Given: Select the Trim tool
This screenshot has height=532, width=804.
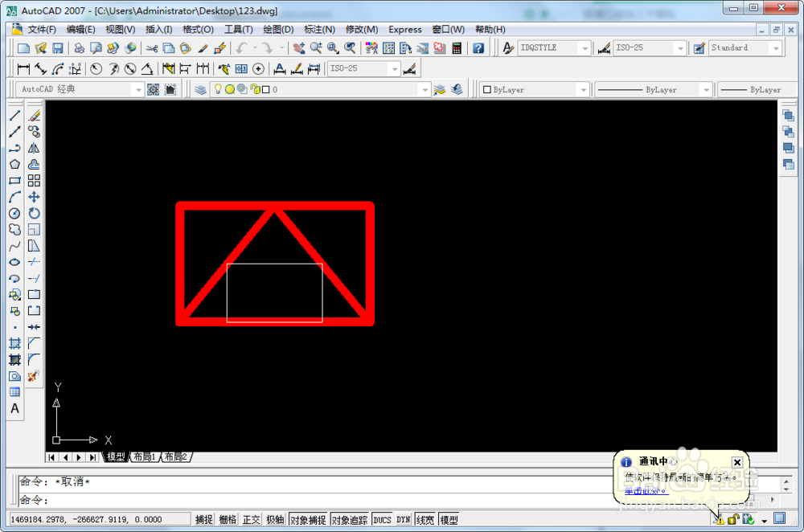Looking at the screenshot, I should pos(35,263).
